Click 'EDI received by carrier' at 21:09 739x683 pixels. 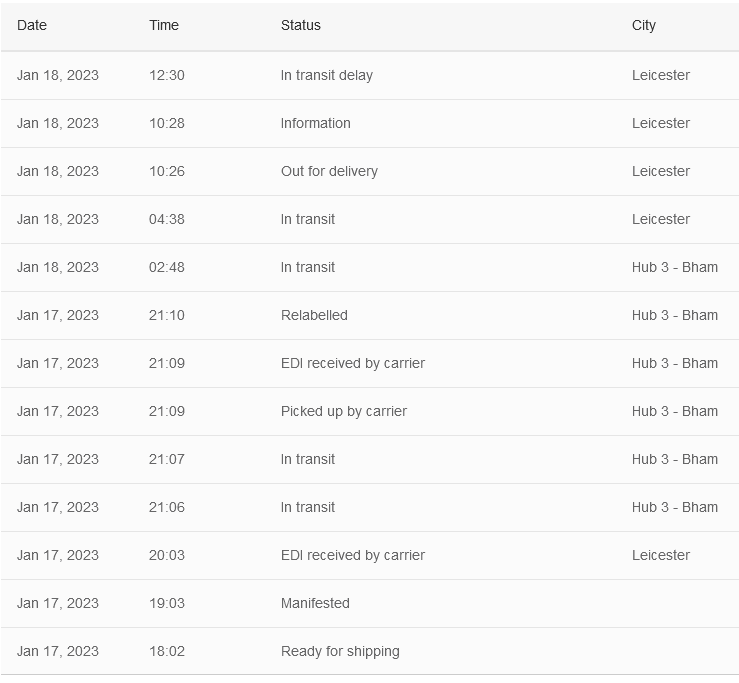coord(353,363)
